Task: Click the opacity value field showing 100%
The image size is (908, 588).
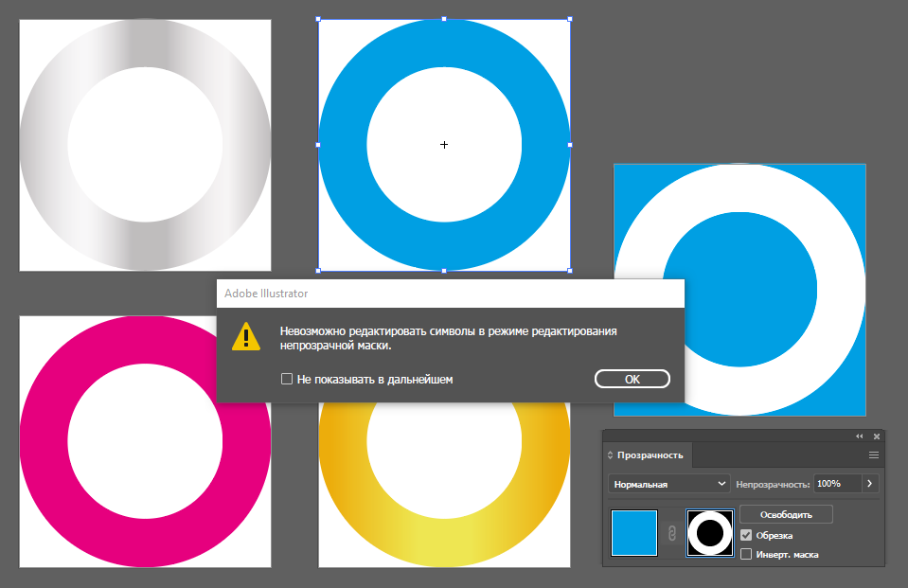Action: tap(837, 484)
